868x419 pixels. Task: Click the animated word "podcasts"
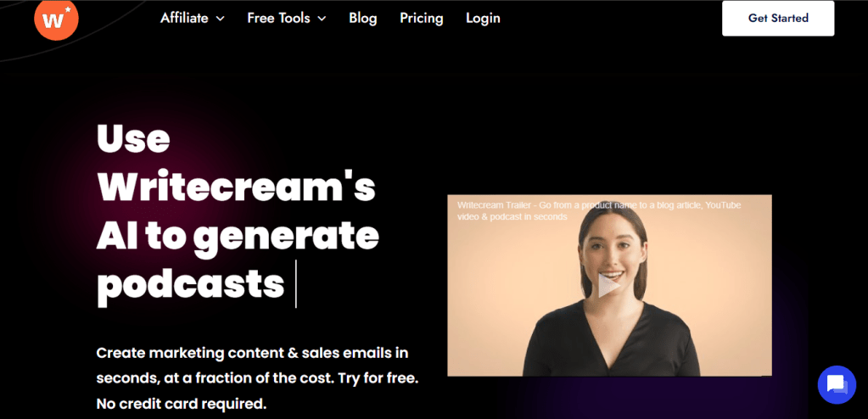click(190, 283)
